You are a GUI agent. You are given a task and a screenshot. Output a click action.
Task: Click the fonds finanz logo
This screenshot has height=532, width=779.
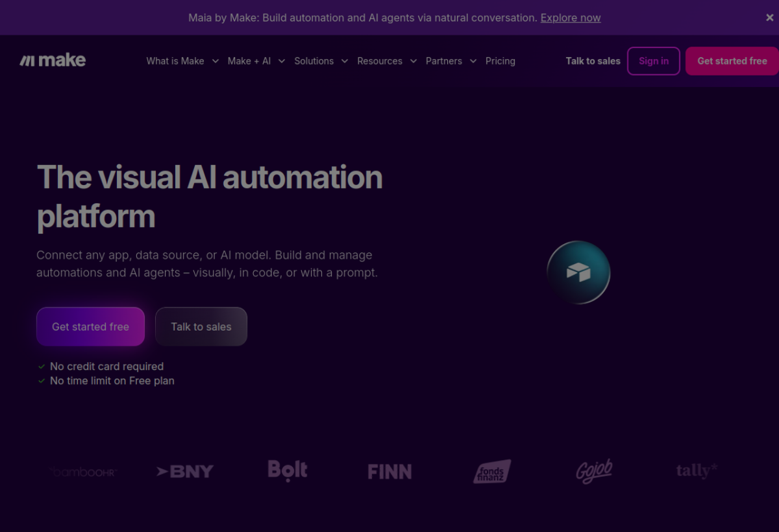click(x=492, y=472)
